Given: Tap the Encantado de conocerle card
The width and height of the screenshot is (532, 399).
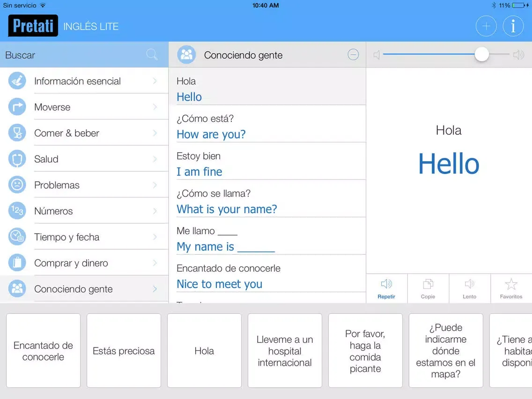Looking at the screenshot, I should [x=43, y=350].
